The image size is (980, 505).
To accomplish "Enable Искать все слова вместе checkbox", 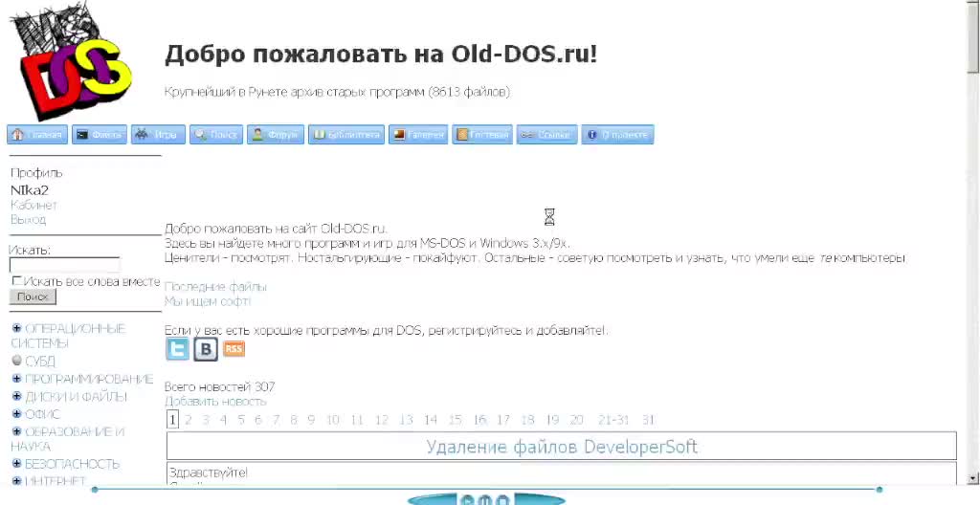I will point(16,281).
